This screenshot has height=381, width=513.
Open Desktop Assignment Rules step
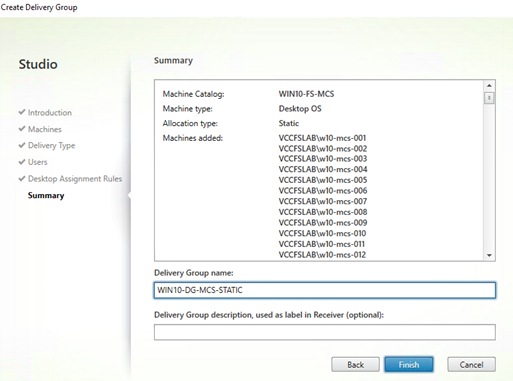click(75, 179)
